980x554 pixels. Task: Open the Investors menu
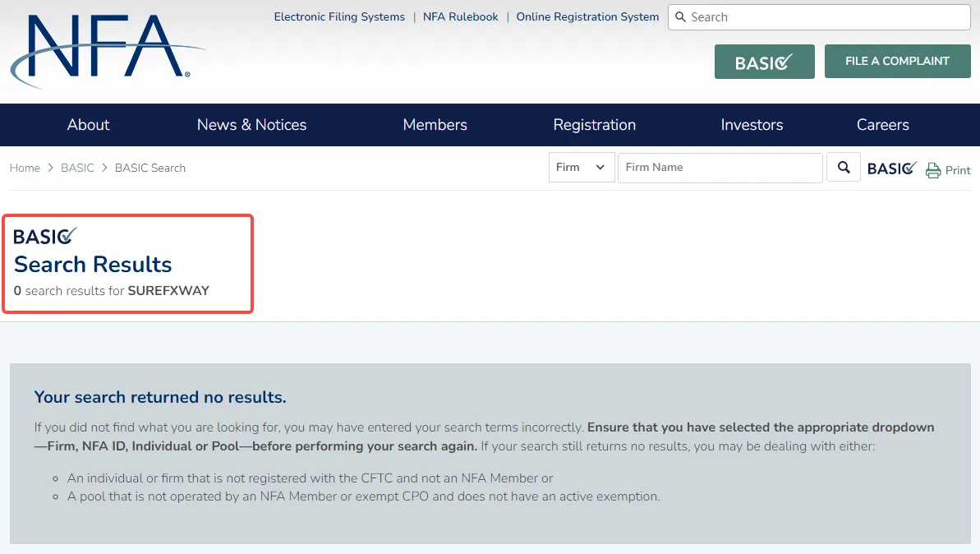752,125
